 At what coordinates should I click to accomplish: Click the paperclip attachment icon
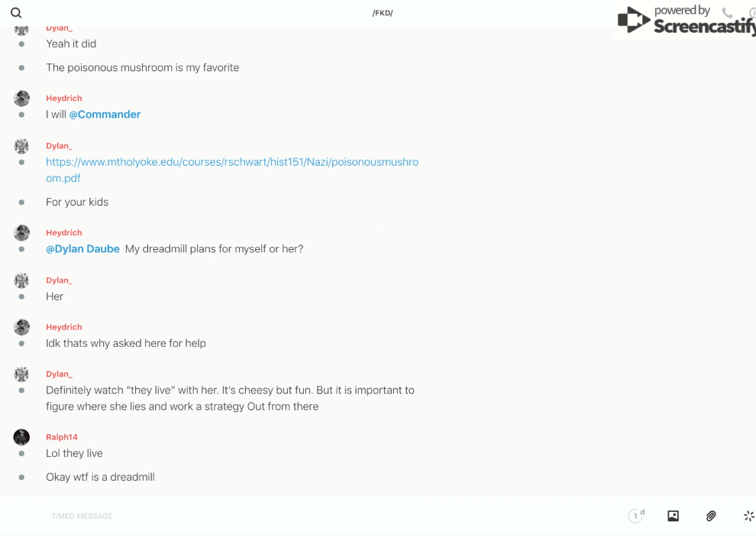(x=711, y=516)
